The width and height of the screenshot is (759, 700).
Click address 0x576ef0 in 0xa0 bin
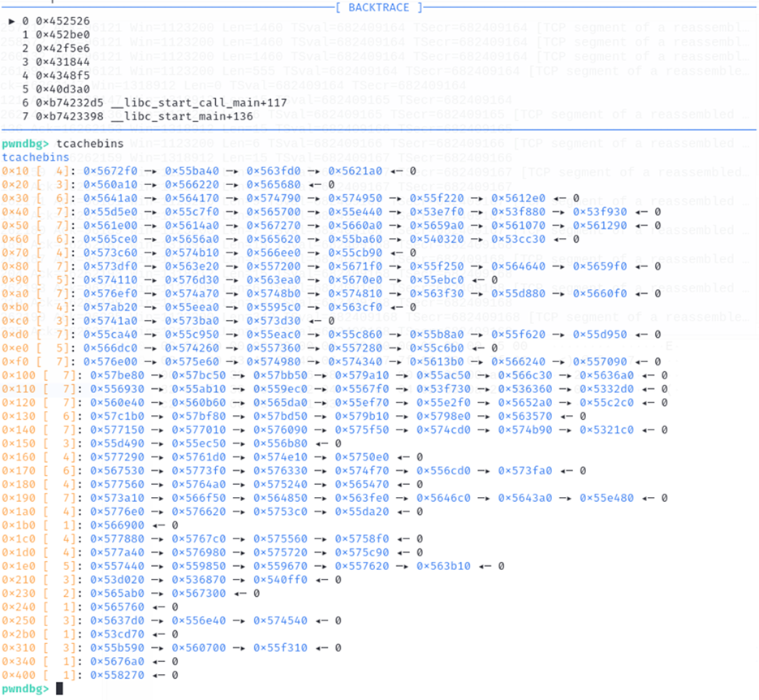[110, 293]
